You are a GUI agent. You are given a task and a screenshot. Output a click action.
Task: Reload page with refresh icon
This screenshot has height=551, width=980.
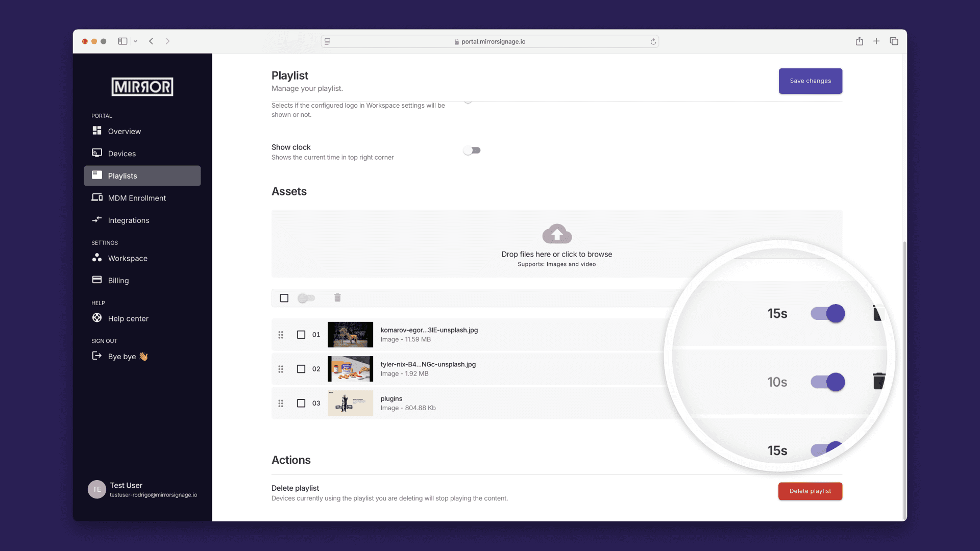[x=653, y=42]
